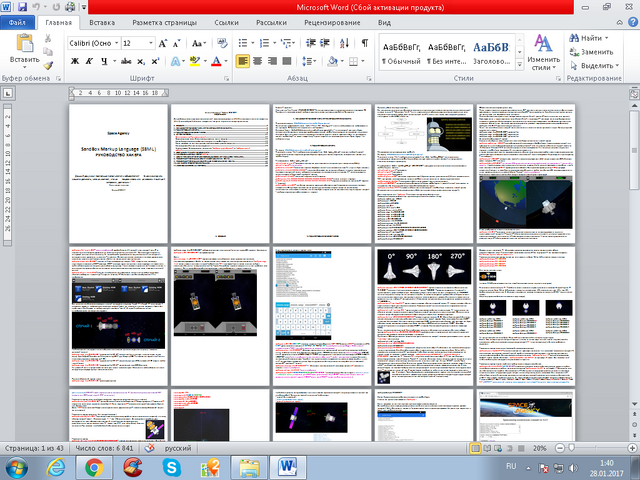Open the Change Case Aa dropdown
This screenshot has height=480, width=640.
pyautogui.click(x=199, y=43)
